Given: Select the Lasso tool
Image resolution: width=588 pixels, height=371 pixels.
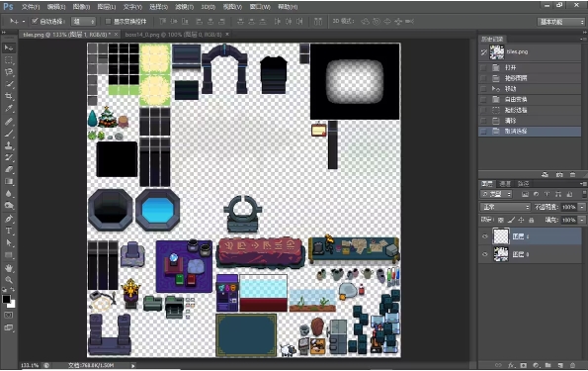Looking at the screenshot, I should 9,72.
